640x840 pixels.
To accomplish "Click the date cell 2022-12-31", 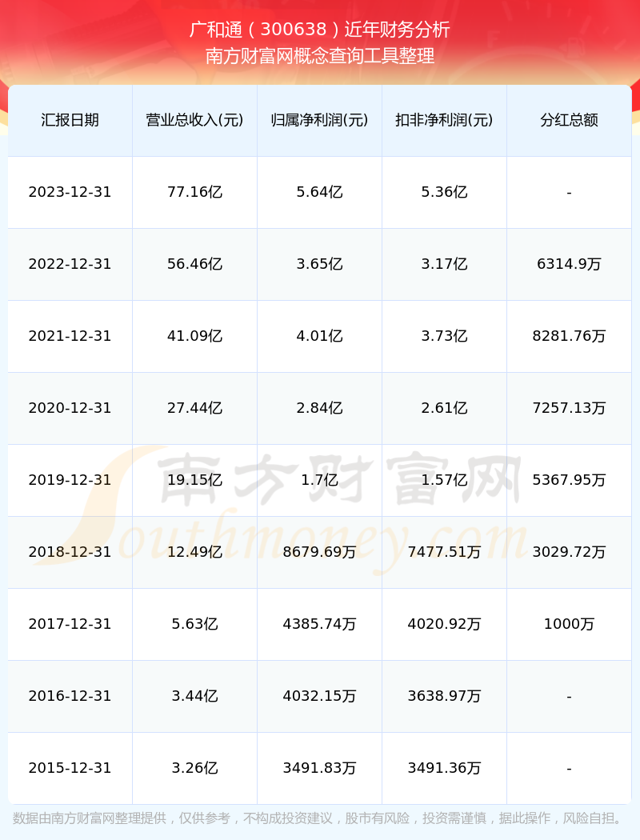I will (70, 264).
